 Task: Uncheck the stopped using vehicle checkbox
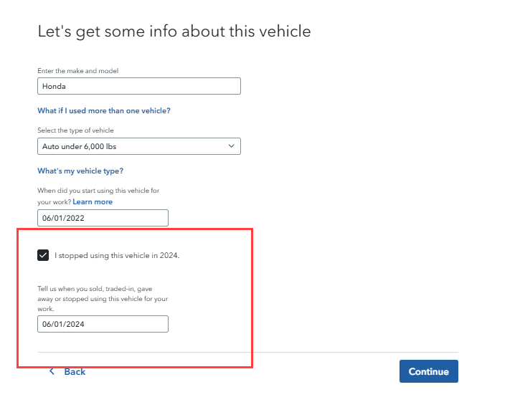pos(43,255)
